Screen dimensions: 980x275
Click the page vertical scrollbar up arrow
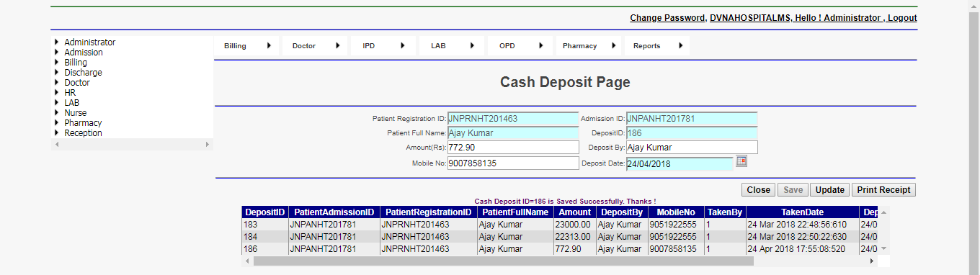point(974,5)
